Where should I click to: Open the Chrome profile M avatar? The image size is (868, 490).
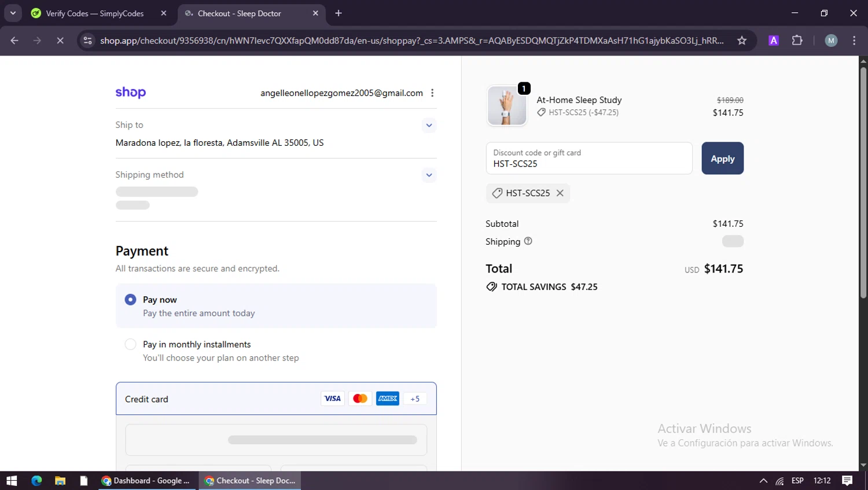831,40
